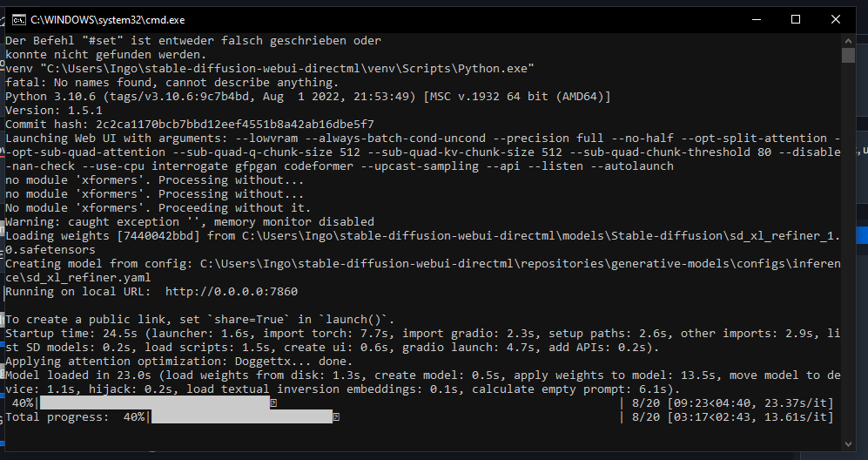Click the venv Python.exe path line
The image size is (868, 460).
[x=269, y=68]
